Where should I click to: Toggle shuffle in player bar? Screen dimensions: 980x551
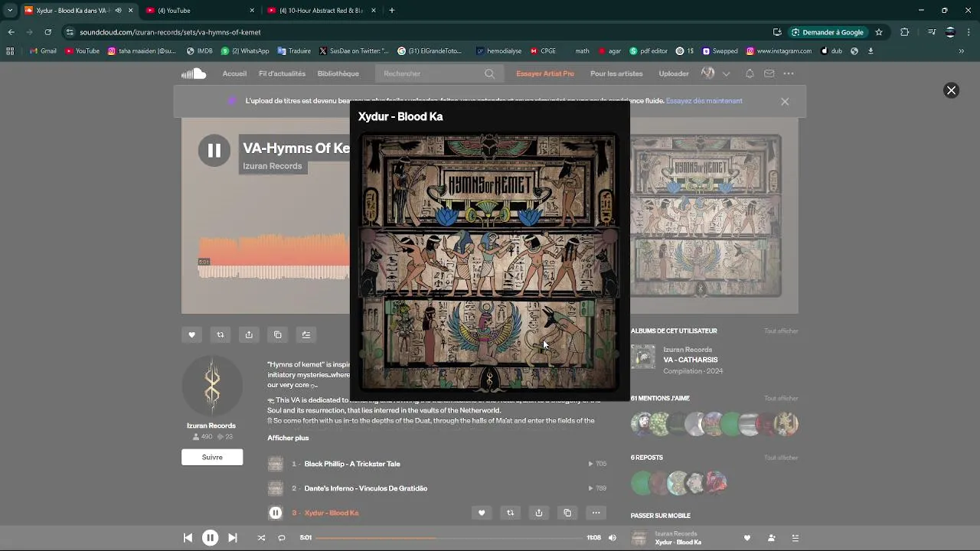point(261,538)
